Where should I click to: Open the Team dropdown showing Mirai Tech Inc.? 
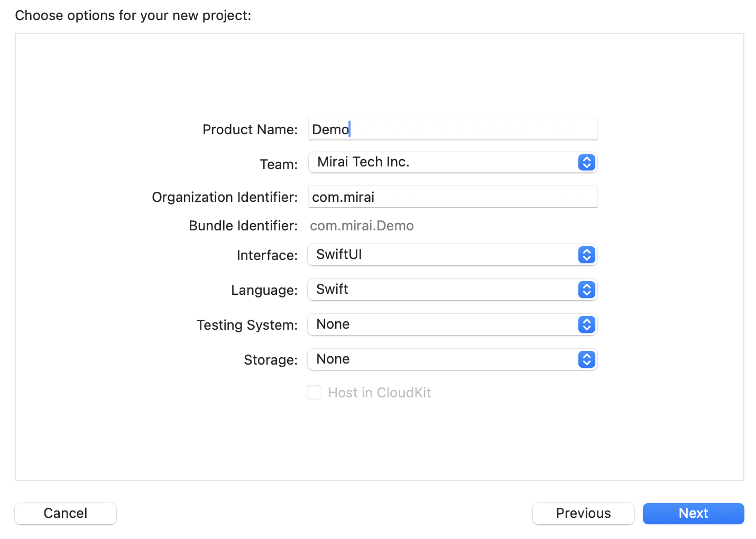coord(453,162)
